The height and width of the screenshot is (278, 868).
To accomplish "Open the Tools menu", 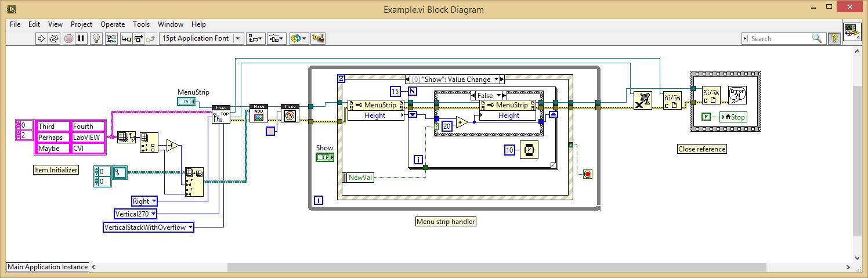I will [141, 24].
